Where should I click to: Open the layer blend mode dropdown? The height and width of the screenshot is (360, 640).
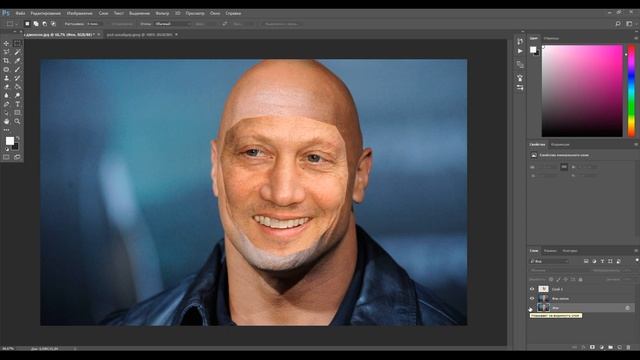(559, 270)
